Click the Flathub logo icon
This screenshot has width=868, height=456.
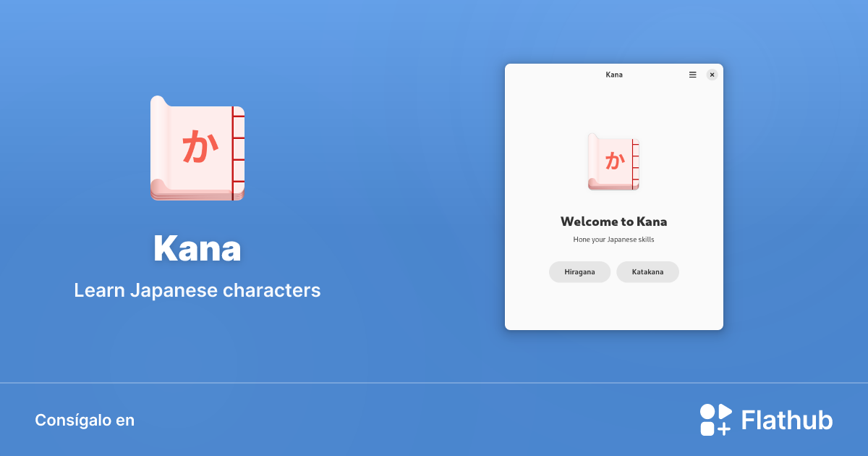[x=715, y=419]
